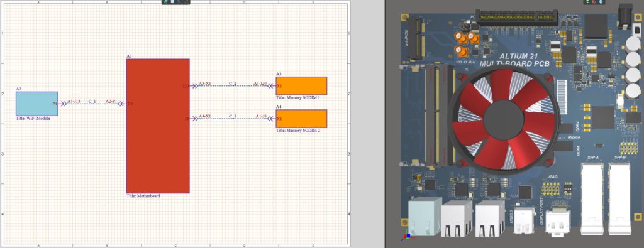Viewport: 644px width, 248px height.
Task: Select the J13 entry on the Motherboard
Action: coord(130,104)
